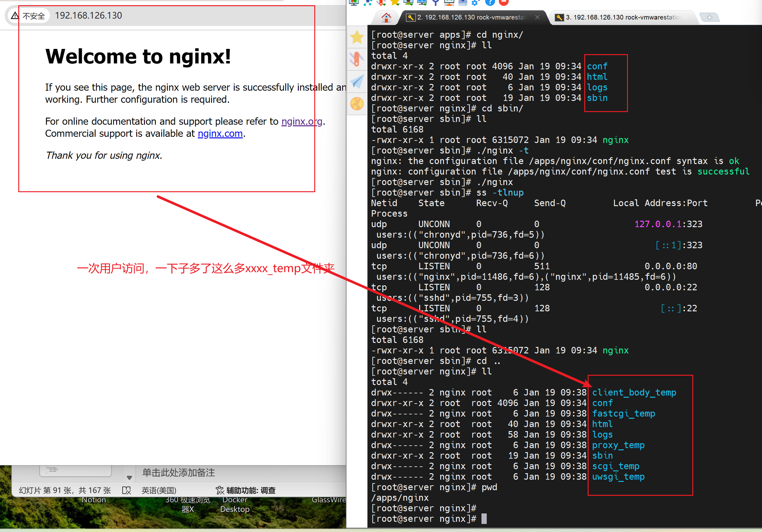The width and height of the screenshot is (762, 532).
Task: Click the red exit toolbar icon
Action: pos(503,3)
